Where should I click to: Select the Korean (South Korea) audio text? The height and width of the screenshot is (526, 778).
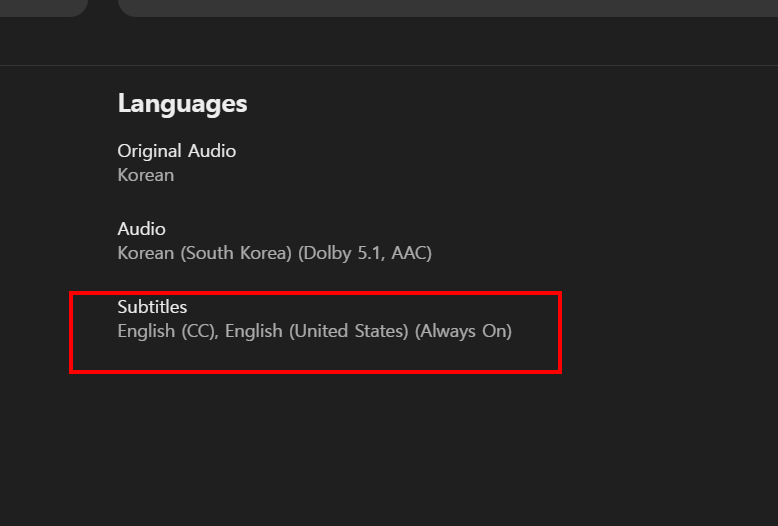(x=205, y=253)
